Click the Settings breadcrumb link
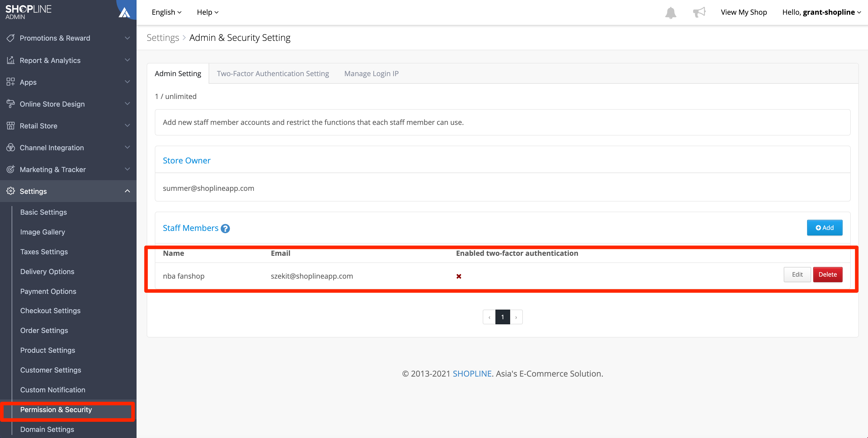Viewport: 868px width, 438px height. click(163, 37)
